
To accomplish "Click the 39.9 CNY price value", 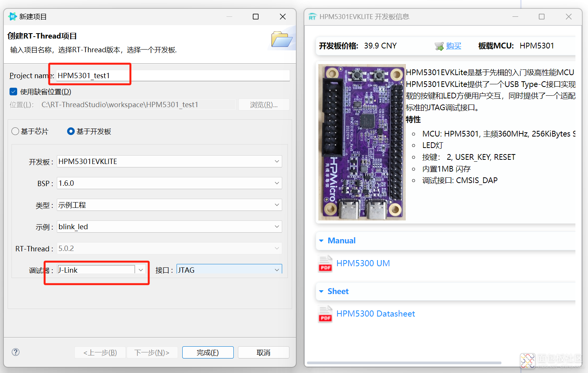I will (380, 46).
